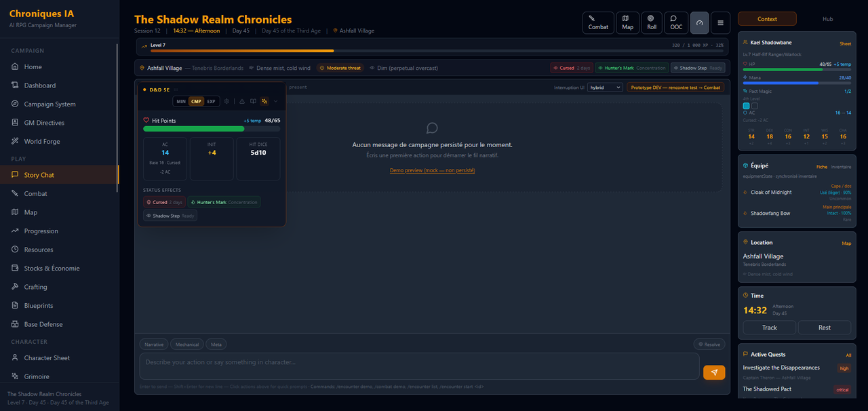Toggle the filled Pact Magic spell slot
868x411 pixels.
(x=747, y=106)
